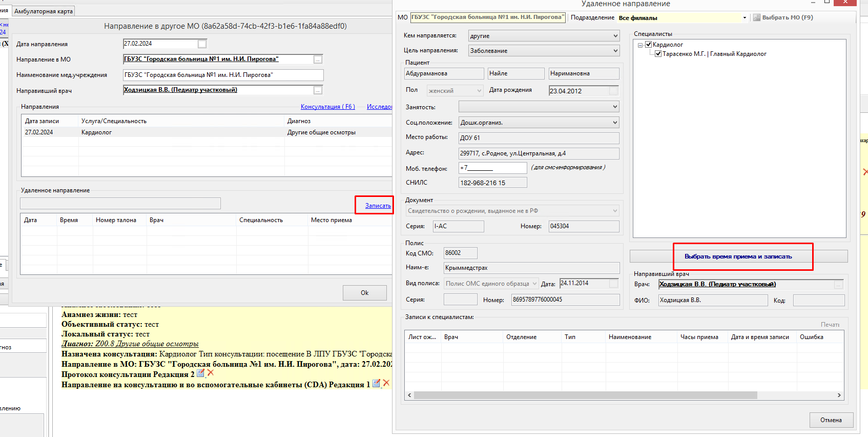Select the '27.02.2024' Кардиолог row in 'Направления'
This screenshot has height=437, width=868.
pos(207,132)
